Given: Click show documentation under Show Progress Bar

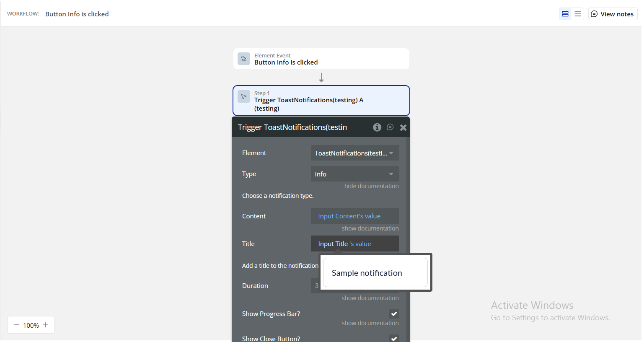Looking at the screenshot, I should pos(370,323).
